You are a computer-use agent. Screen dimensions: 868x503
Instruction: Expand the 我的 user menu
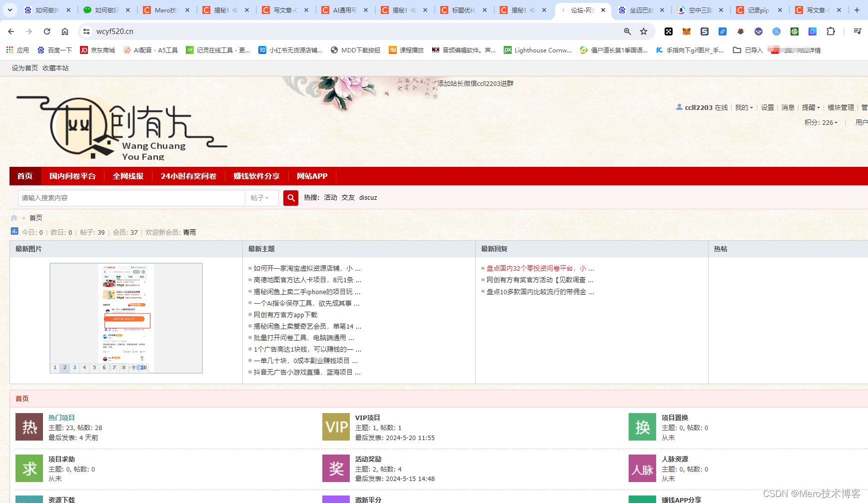click(x=744, y=107)
